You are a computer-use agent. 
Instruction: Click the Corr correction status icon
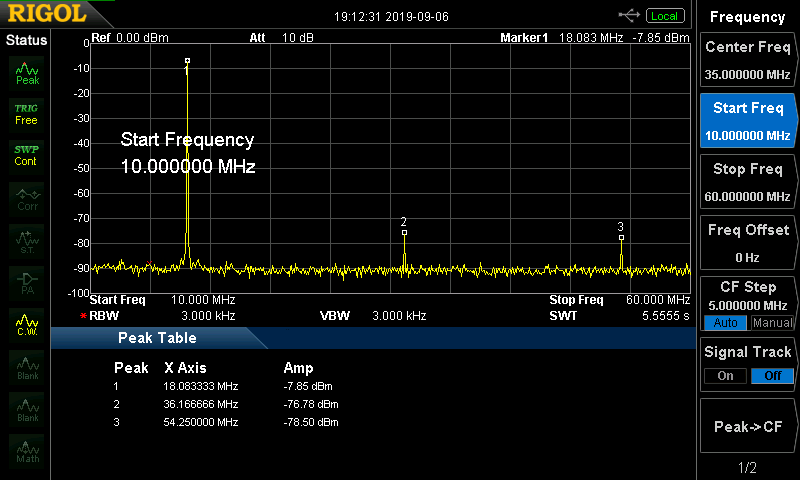pyautogui.click(x=27, y=197)
